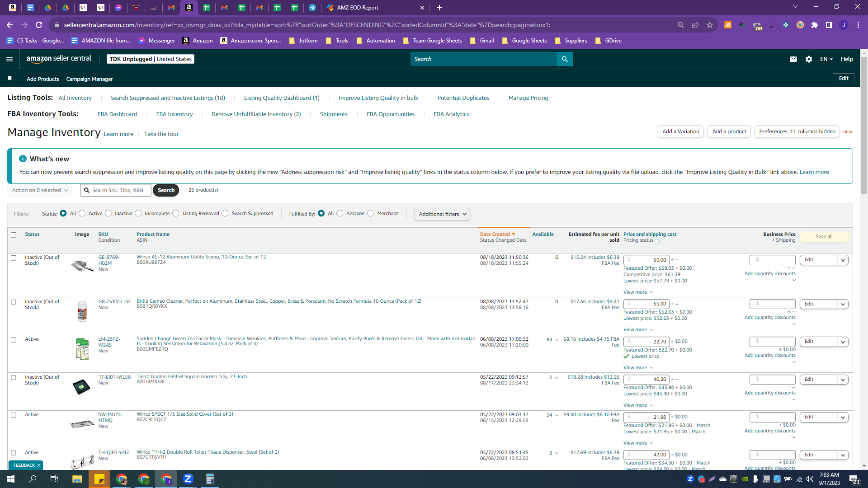Open the Action on 0 selected dropdown
The width and height of the screenshot is (868, 488).
(x=40, y=190)
